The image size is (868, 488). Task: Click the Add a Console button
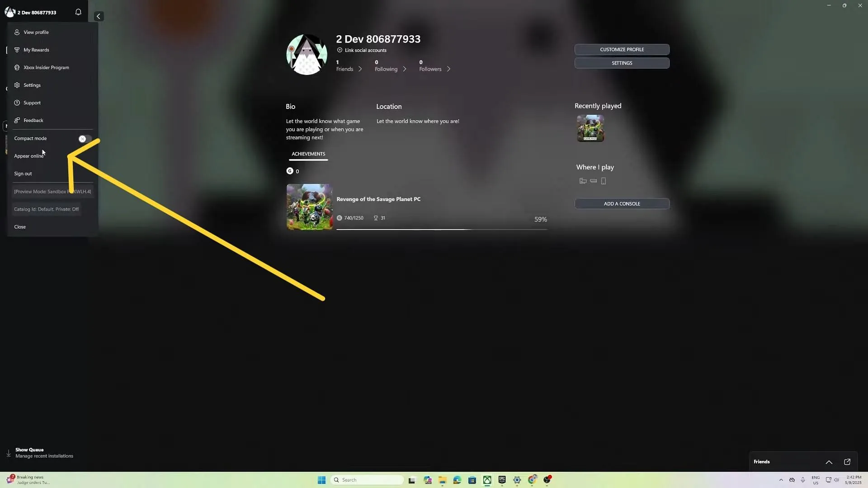(622, 204)
